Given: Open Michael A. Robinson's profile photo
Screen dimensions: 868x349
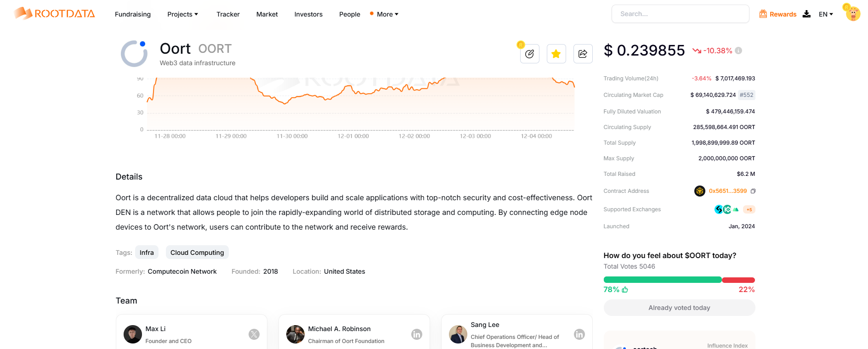Looking at the screenshot, I should (x=295, y=334).
